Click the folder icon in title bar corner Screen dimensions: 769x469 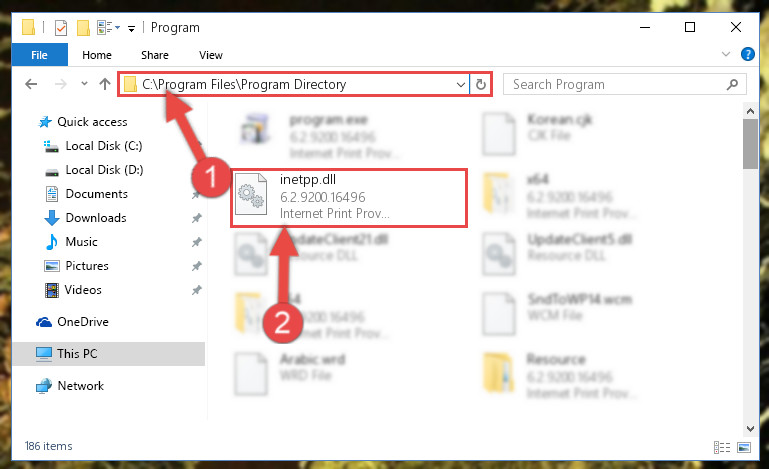tap(28, 27)
